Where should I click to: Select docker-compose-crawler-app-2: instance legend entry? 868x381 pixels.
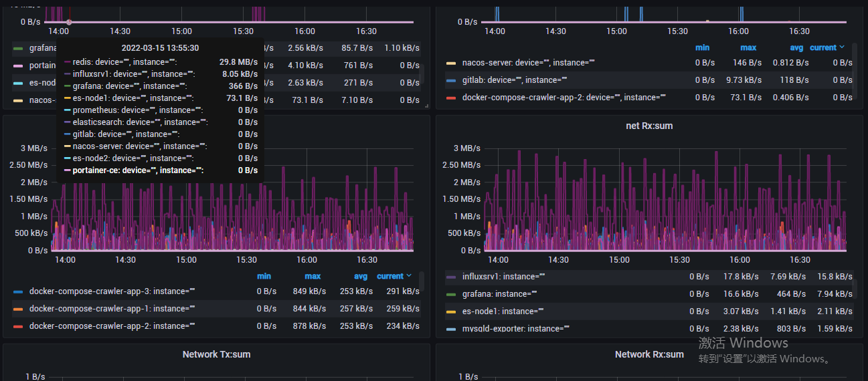tap(112, 326)
